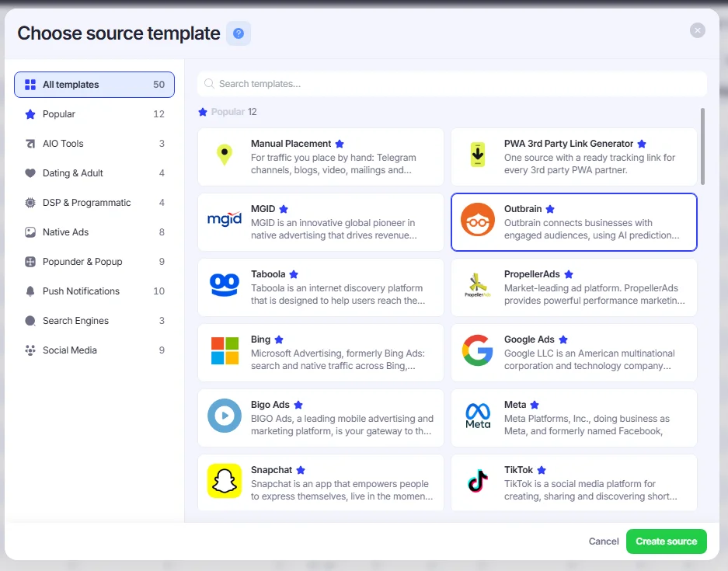Click the Manual Placement pin icon

225,155
